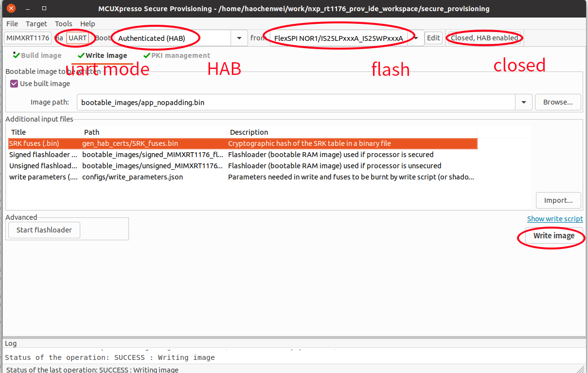This screenshot has width=588, height=373.
Task: Click the Write image button
Action: (554, 236)
